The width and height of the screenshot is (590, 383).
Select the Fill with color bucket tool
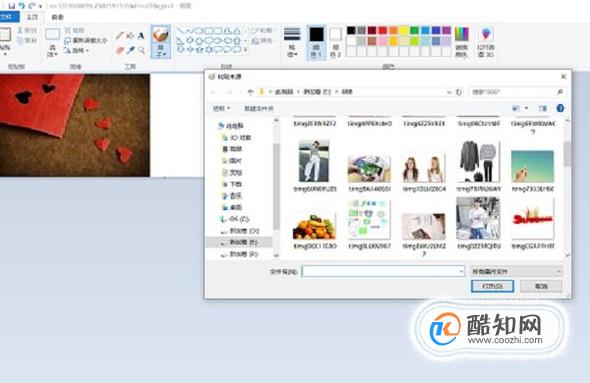point(130,36)
